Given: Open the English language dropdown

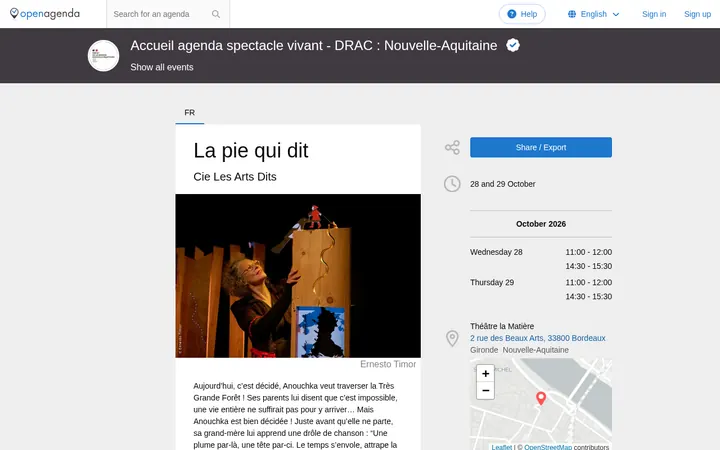Looking at the screenshot, I should click(593, 14).
